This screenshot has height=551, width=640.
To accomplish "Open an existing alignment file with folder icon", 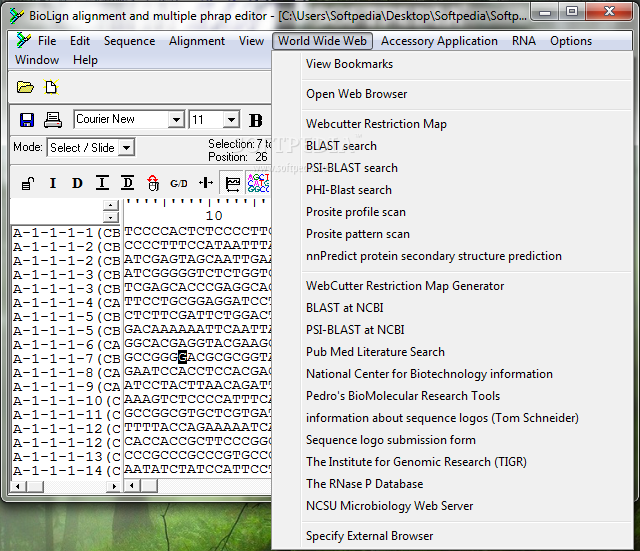I will (25, 87).
